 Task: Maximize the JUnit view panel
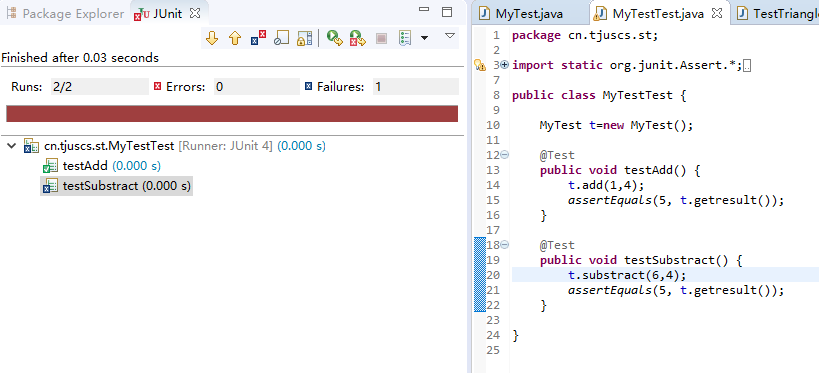pos(447,12)
